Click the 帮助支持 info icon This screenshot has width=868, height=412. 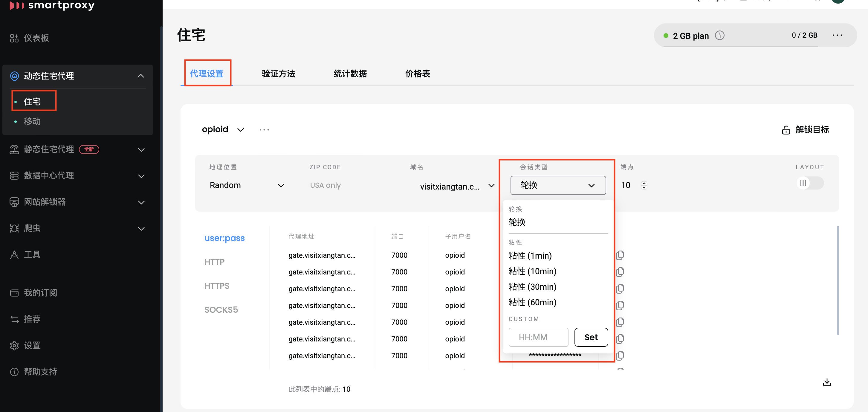pyautogui.click(x=14, y=372)
